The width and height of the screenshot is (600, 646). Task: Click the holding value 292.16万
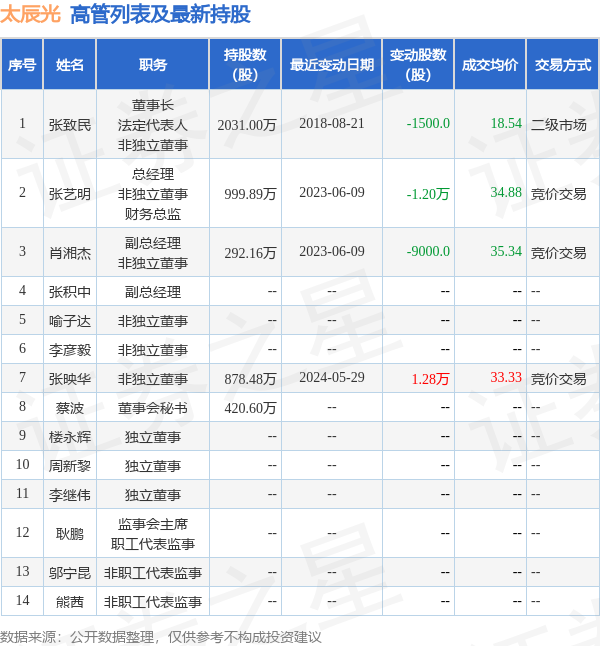250,253
